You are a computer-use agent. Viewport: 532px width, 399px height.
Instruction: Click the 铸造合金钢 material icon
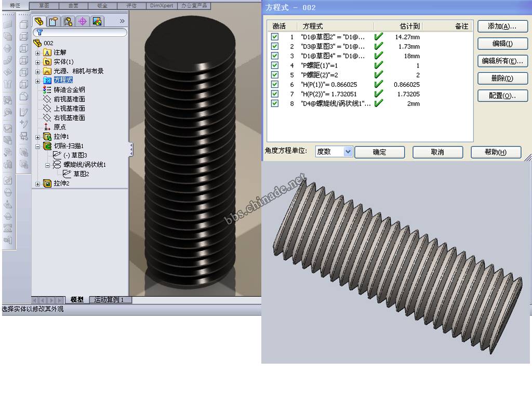47,89
